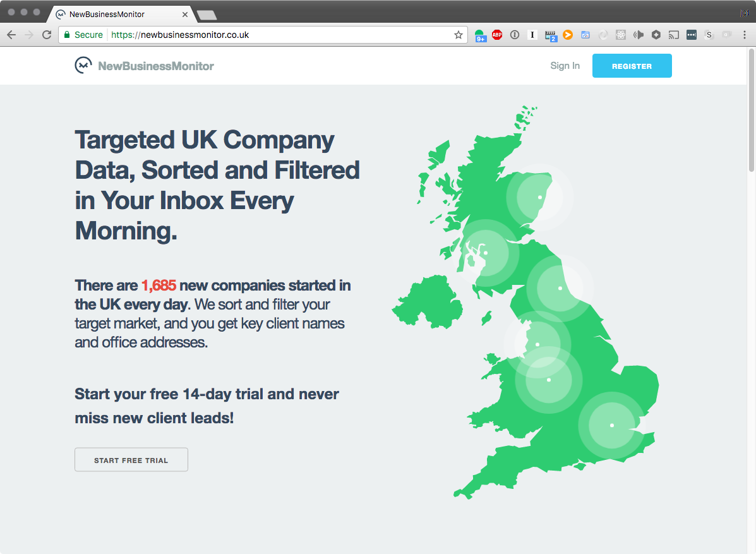Open the 1Password extension icon
Viewport: 756px width, 554px height.
[515, 35]
